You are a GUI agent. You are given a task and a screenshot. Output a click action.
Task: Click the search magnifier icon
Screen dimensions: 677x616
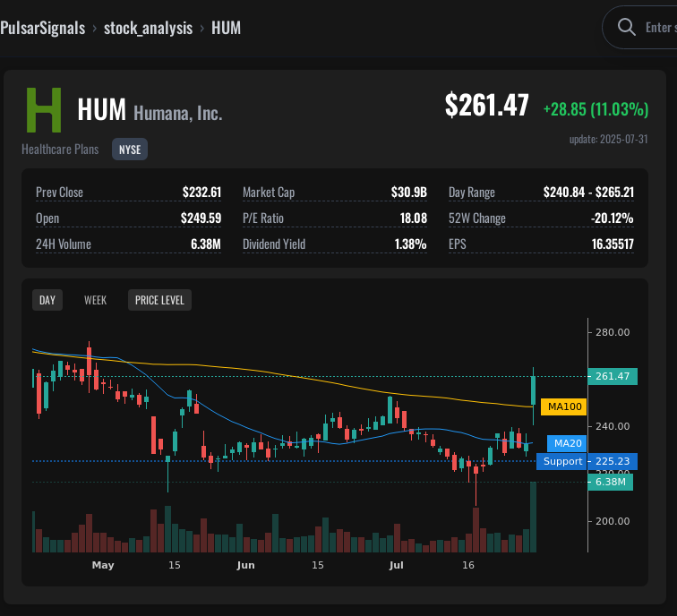627,27
